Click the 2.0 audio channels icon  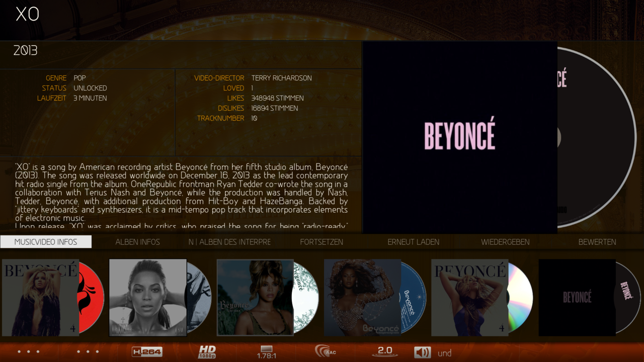coord(385,351)
